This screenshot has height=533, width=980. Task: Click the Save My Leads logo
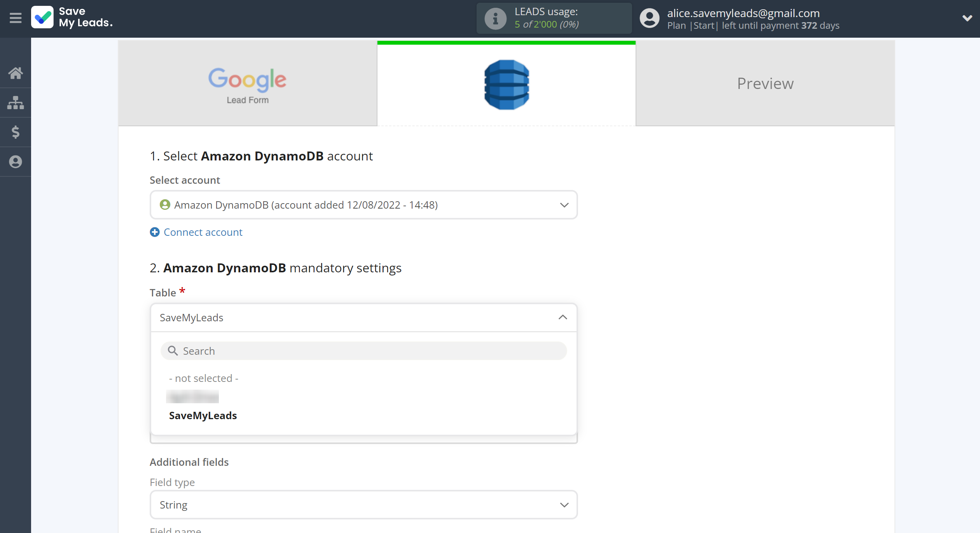(72, 17)
